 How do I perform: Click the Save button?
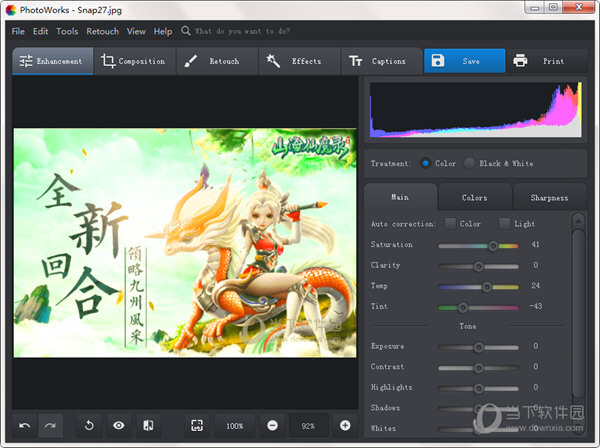click(x=465, y=61)
